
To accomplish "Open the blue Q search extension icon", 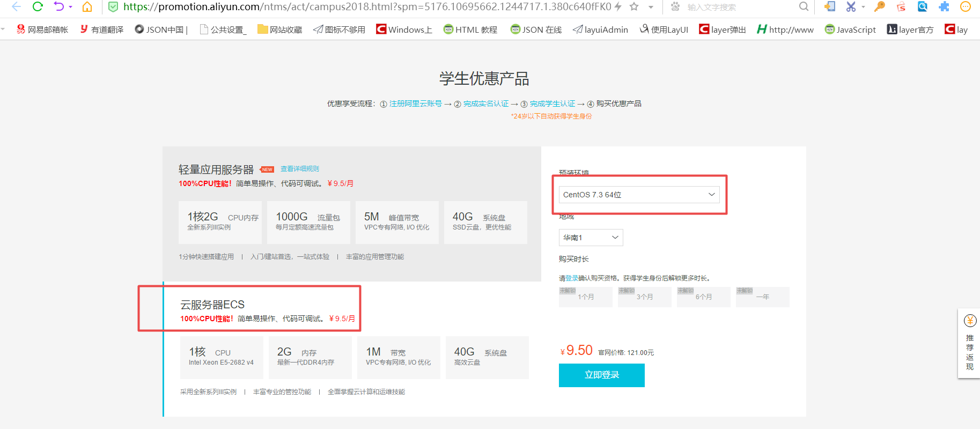I will coord(923,6).
